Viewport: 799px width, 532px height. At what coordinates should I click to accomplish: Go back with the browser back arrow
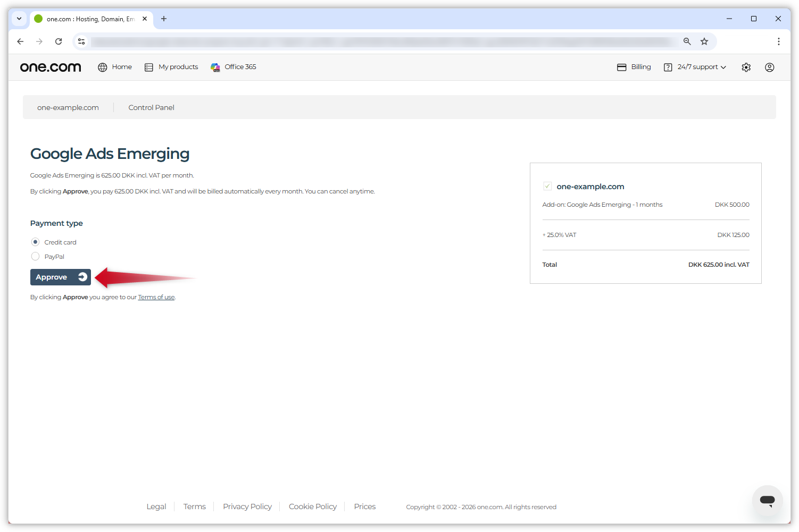click(x=20, y=41)
